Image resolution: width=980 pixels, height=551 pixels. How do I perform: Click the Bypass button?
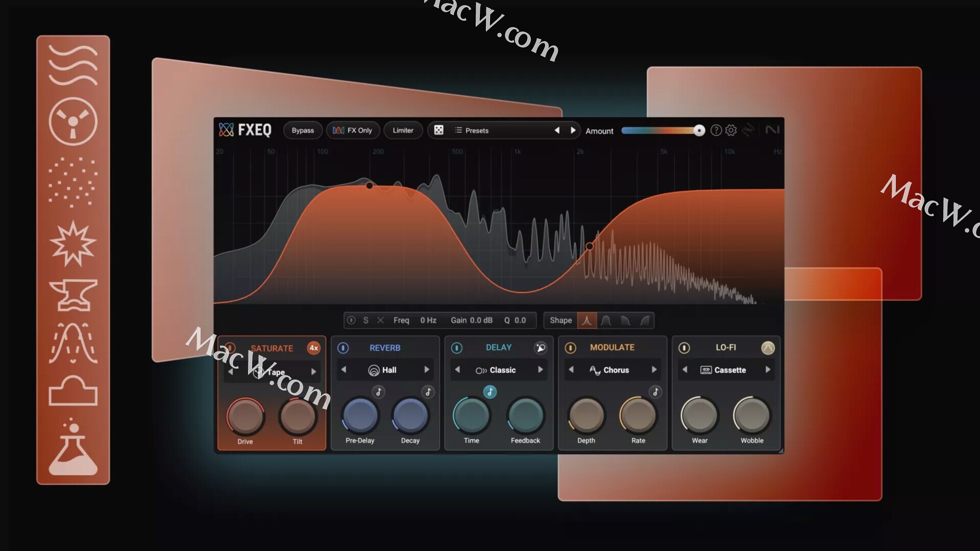pyautogui.click(x=303, y=131)
